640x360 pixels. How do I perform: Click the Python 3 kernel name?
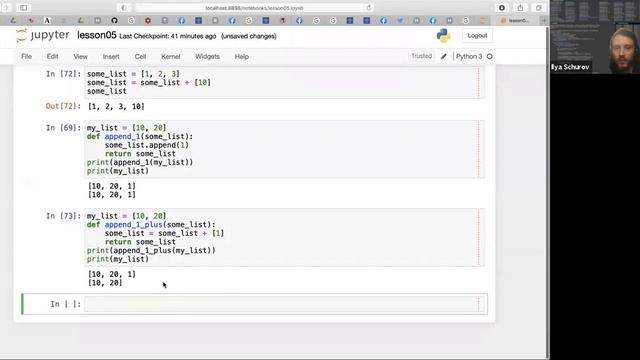pyautogui.click(x=469, y=56)
